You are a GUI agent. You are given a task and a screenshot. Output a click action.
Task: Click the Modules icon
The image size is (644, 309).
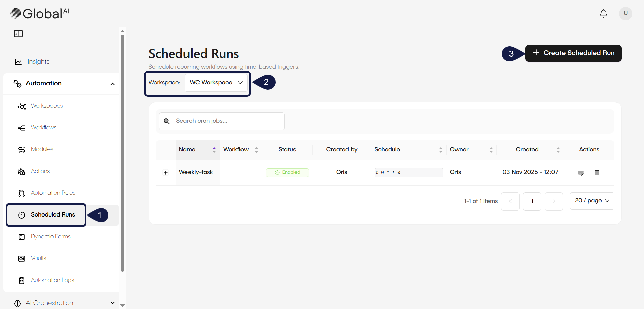point(21,149)
